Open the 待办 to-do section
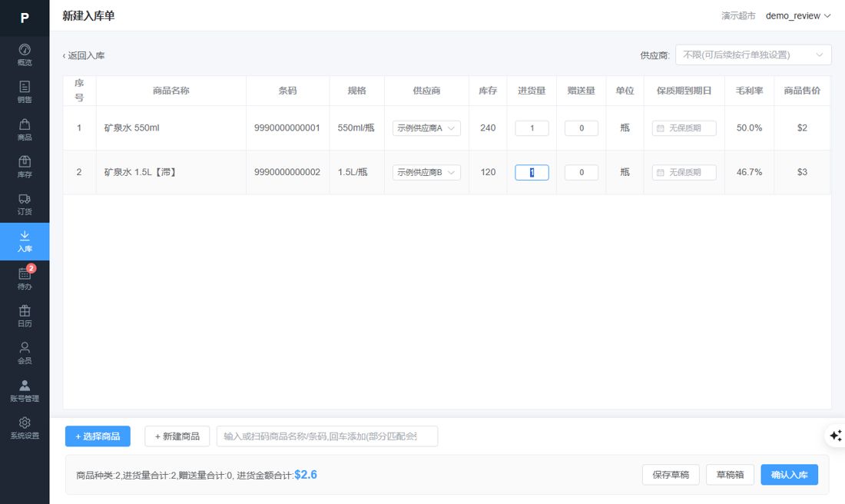Image resolution: width=845 pixels, height=504 pixels. coord(25,279)
